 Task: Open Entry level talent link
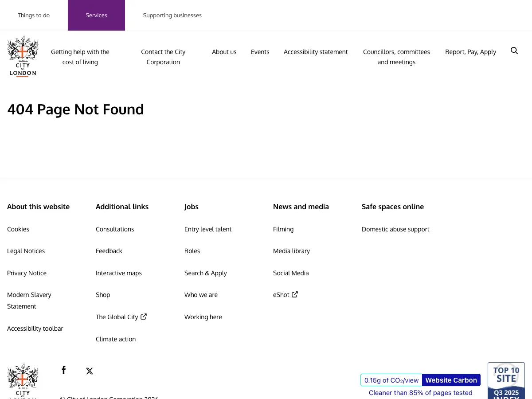208,229
